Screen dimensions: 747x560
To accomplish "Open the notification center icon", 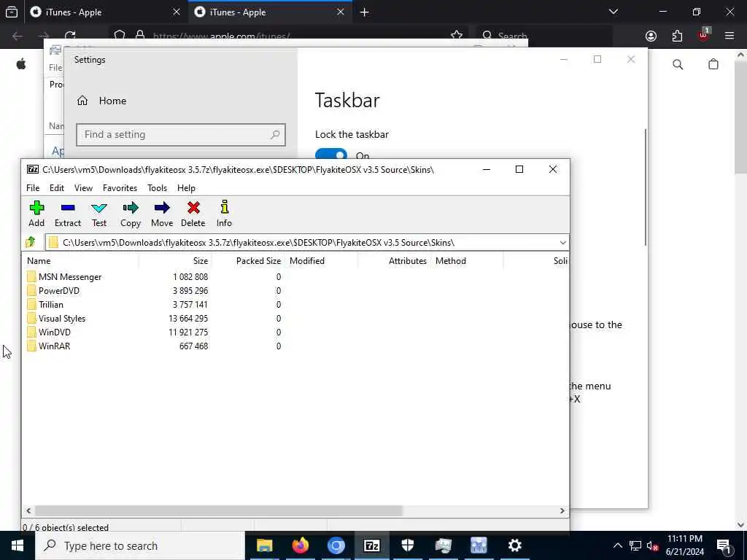I will pyautogui.click(x=724, y=546).
